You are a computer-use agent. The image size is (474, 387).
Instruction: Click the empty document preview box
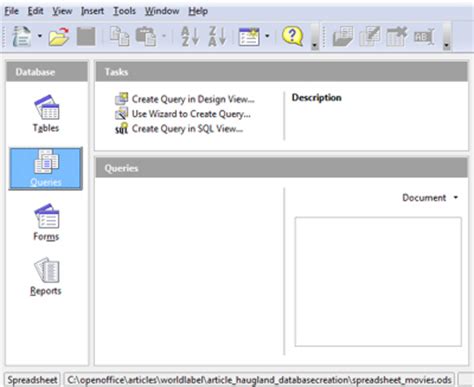coord(378,282)
